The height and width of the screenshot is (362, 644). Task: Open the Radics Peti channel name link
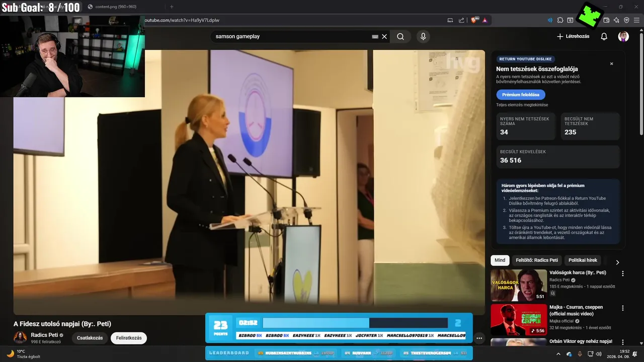(44, 335)
